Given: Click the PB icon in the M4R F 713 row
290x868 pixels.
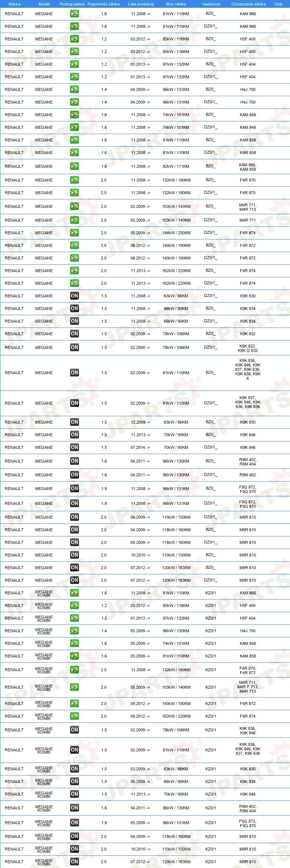Looking at the screenshot, I should click(x=75, y=687).
